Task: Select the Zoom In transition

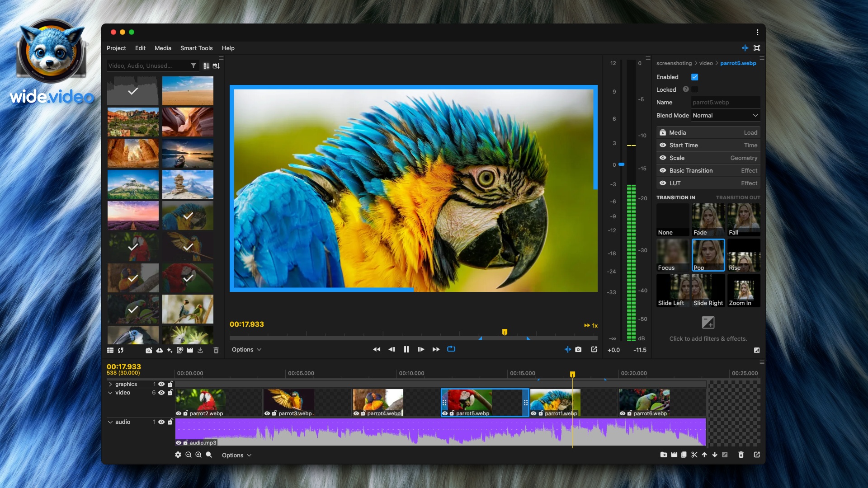Action: coord(744,291)
